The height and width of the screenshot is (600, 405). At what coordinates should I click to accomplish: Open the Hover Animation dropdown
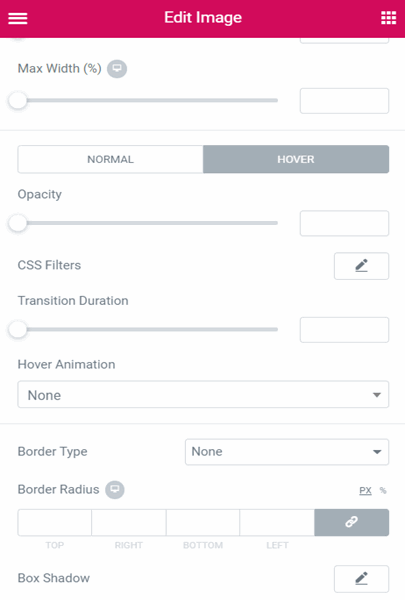tap(203, 395)
